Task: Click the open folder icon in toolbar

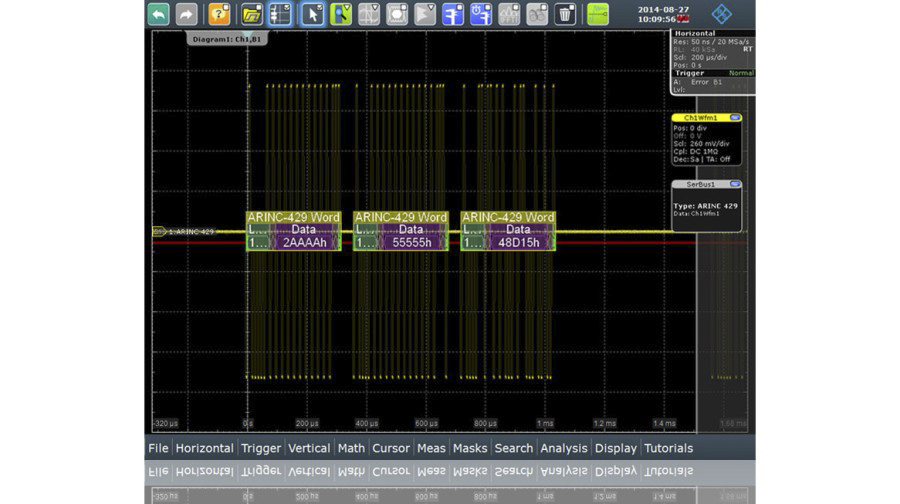Action: tap(252, 14)
